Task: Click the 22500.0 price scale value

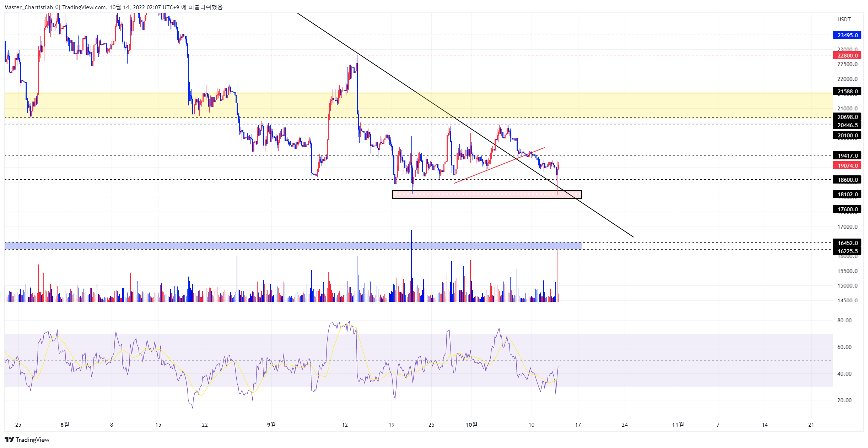Action: pos(847,64)
